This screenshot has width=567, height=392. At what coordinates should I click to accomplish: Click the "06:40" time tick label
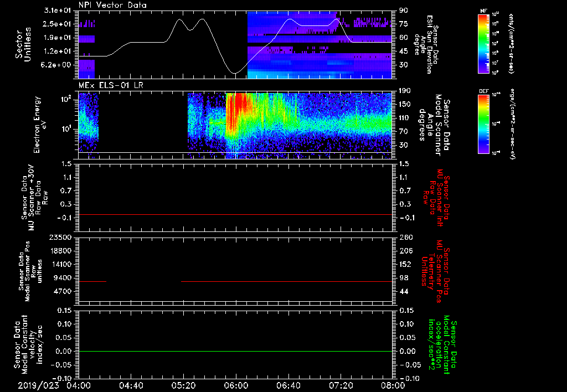click(288, 385)
